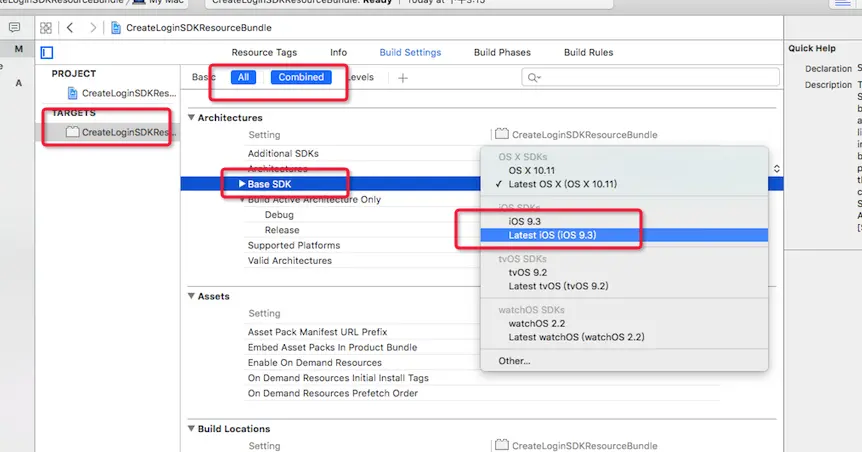Open the Build Phases tab
Image resolution: width=862 pixels, height=452 pixels.
[502, 52]
